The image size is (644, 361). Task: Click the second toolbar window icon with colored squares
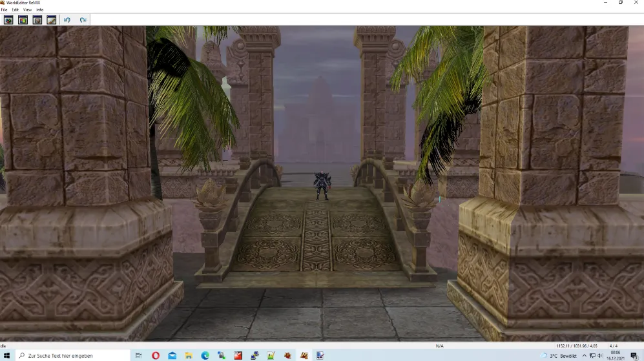coord(23,20)
